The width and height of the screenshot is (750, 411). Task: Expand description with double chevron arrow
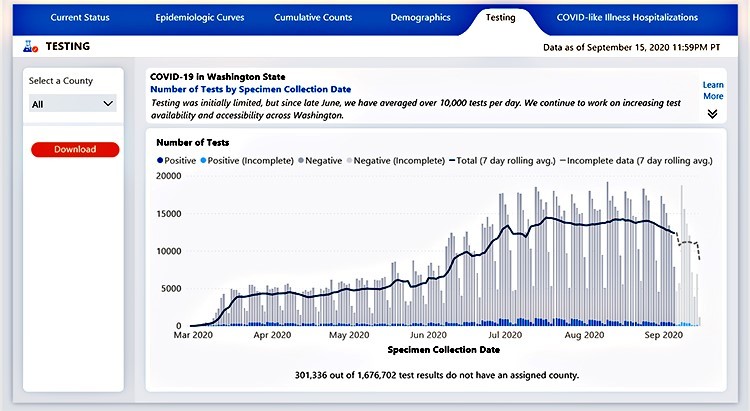712,114
